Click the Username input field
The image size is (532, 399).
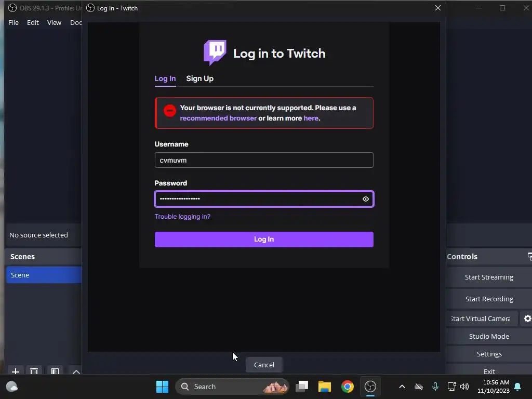(264, 160)
